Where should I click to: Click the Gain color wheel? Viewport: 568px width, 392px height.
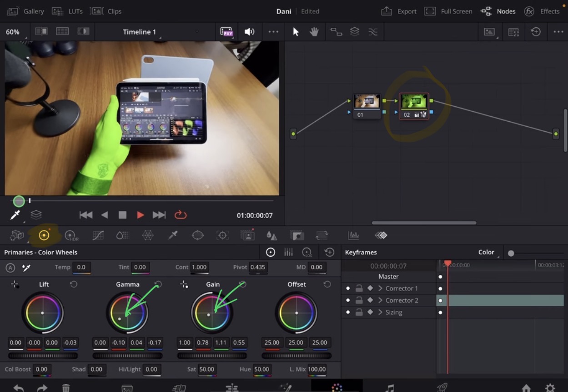click(212, 313)
